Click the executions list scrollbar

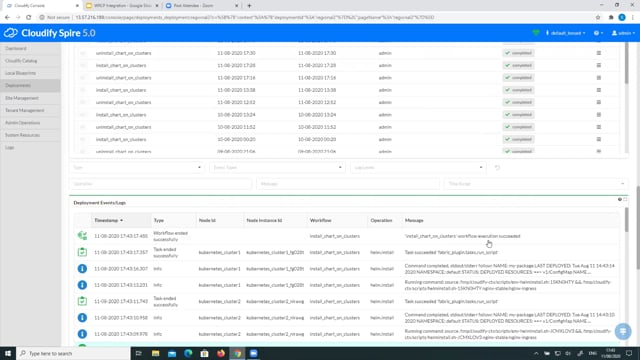click(627, 63)
